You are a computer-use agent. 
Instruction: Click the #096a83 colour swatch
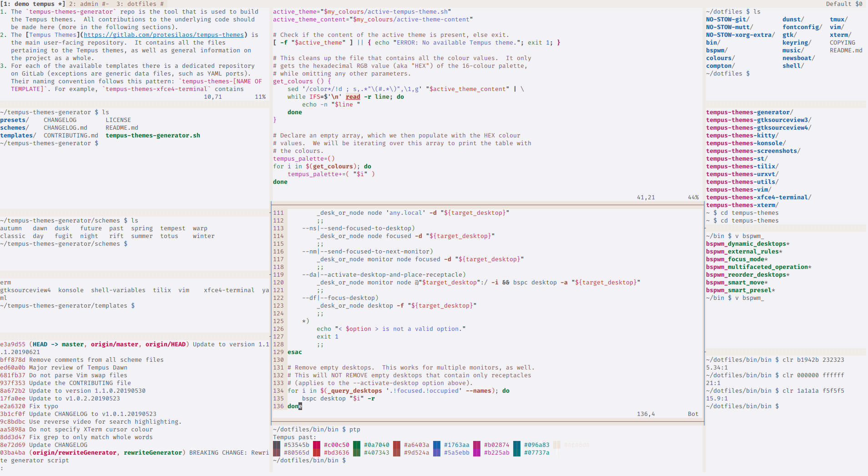pyautogui.click(x=517, y=445)
